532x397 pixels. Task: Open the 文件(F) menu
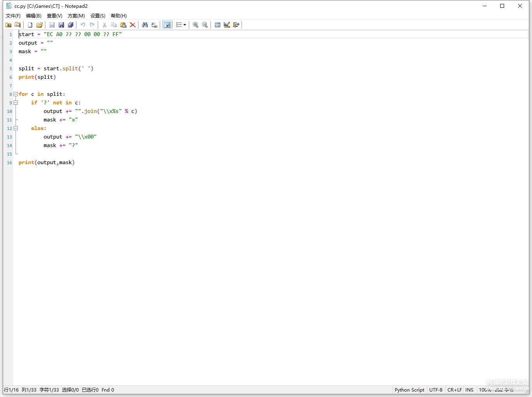click(x=13, y=16)
